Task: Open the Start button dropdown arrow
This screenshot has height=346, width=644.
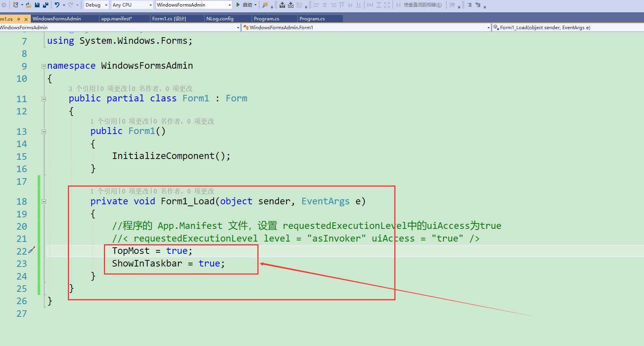Action: [x=255, y=5]
